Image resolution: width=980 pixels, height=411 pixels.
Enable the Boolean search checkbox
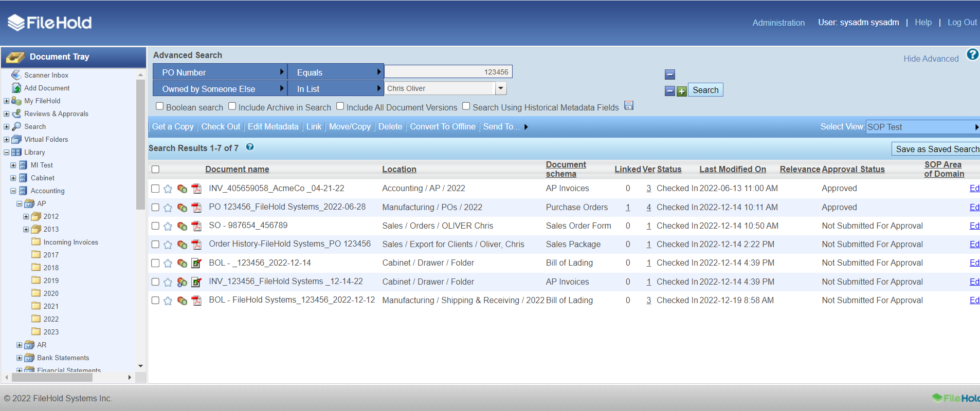pyautogui.click(x=160, y=106)
